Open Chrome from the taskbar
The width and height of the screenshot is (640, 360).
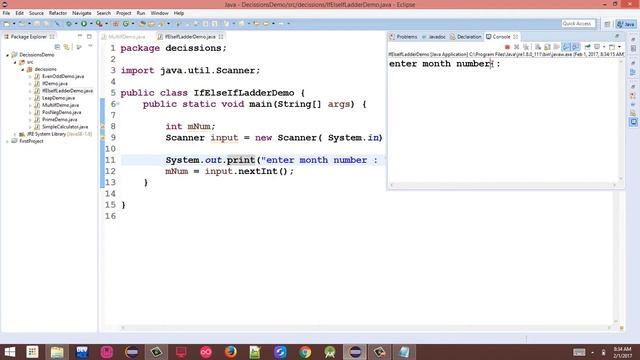(x=305, y=352)
